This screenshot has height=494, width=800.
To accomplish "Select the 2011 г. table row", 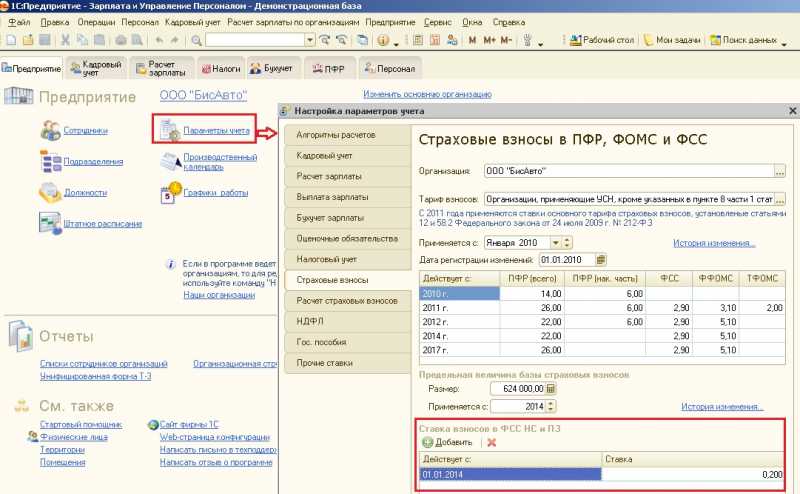I will coord(602,308).
